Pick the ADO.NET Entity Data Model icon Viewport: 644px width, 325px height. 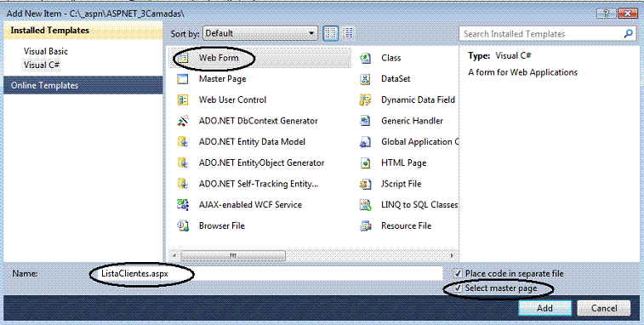[x=183, y=142]
